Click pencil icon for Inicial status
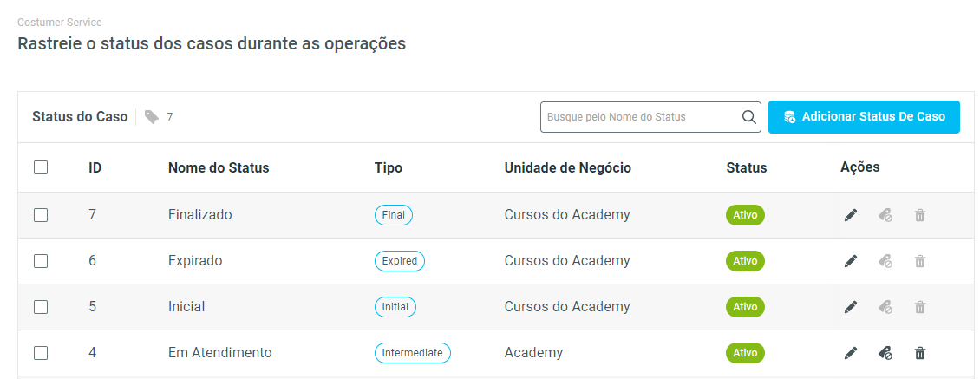 (851, 307)
